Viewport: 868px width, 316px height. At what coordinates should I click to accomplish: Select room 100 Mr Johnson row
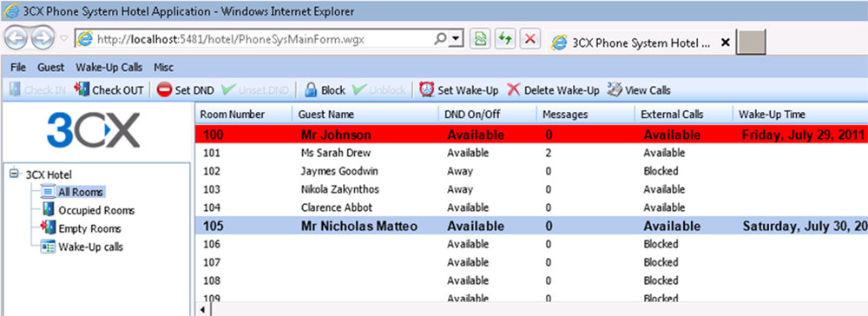click(x=531, y=135)
